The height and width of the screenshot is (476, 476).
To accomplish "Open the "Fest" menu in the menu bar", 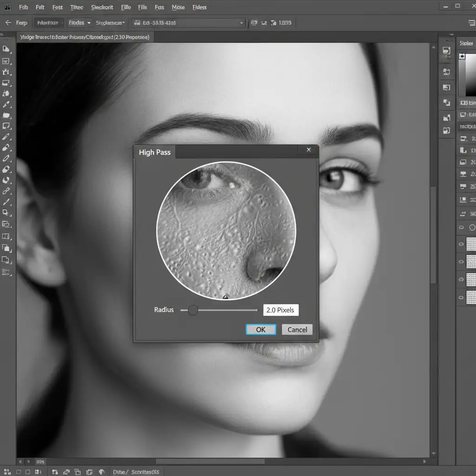I will 58,7.
